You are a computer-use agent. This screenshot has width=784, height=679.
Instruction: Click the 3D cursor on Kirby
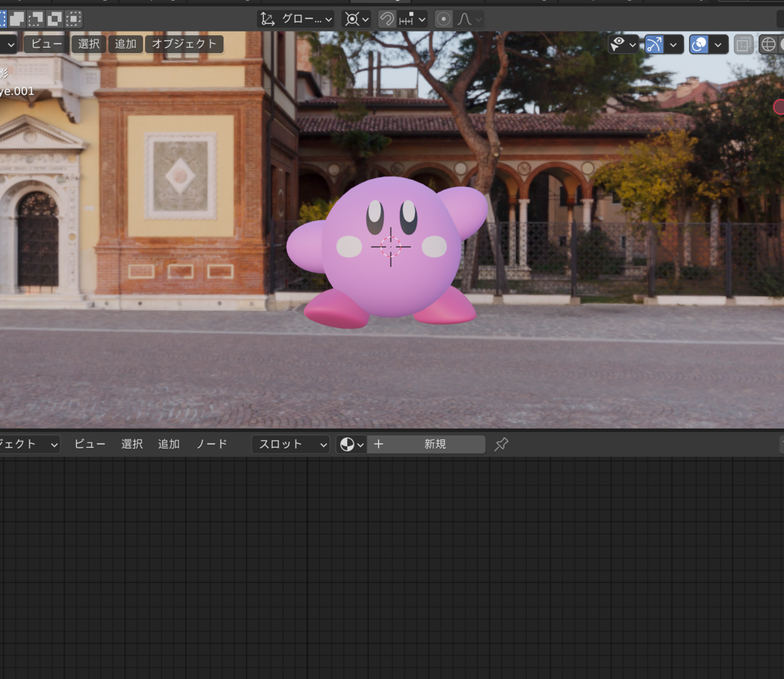click(391, 246)
